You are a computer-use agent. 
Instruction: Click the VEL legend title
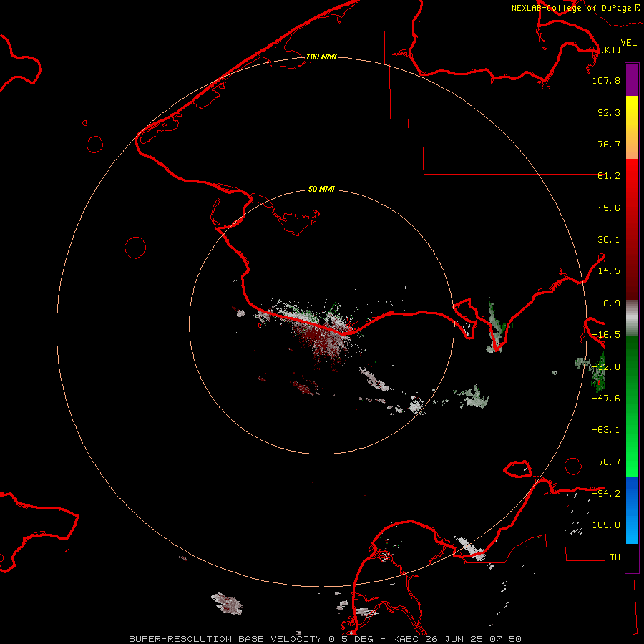pos(628,43)
